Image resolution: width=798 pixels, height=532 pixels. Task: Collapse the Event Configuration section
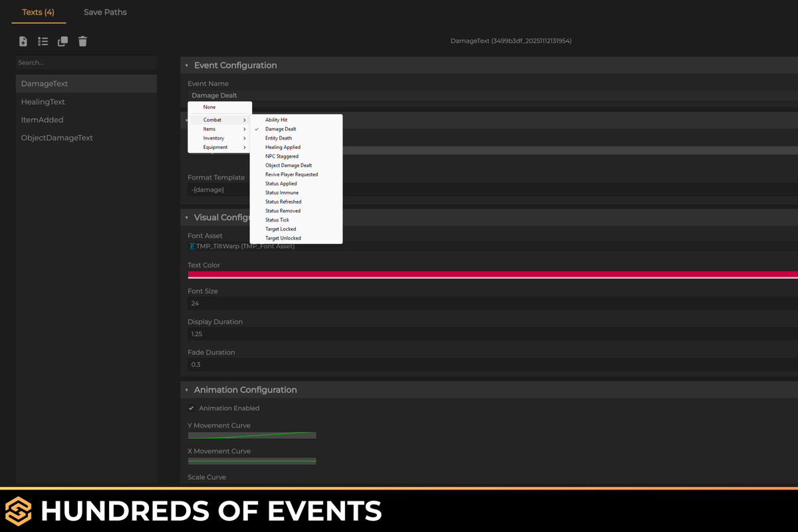[x=185, y=65]
